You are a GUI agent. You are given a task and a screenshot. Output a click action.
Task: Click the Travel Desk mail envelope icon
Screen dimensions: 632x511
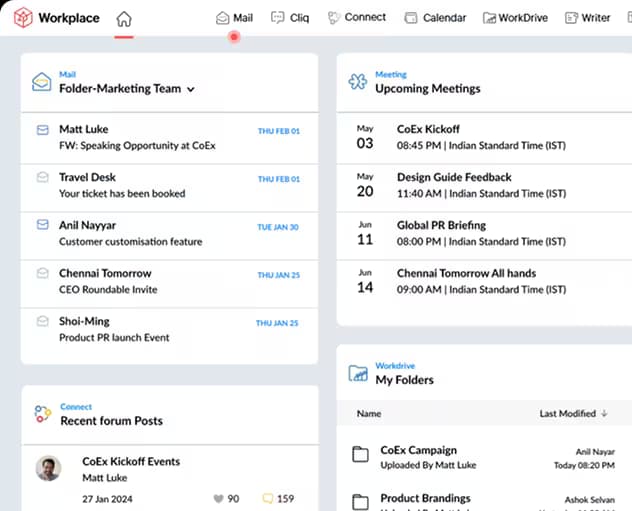43,177
